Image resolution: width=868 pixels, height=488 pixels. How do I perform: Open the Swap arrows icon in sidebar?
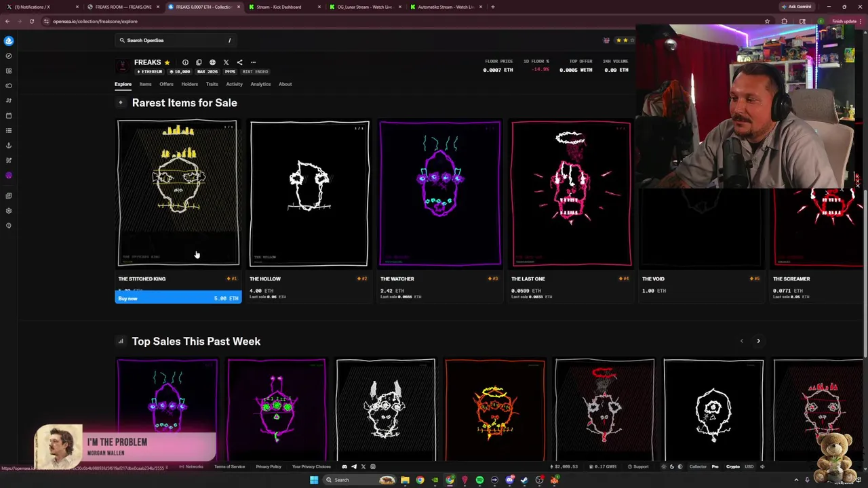pyautogui.click(x=8, y=100)
